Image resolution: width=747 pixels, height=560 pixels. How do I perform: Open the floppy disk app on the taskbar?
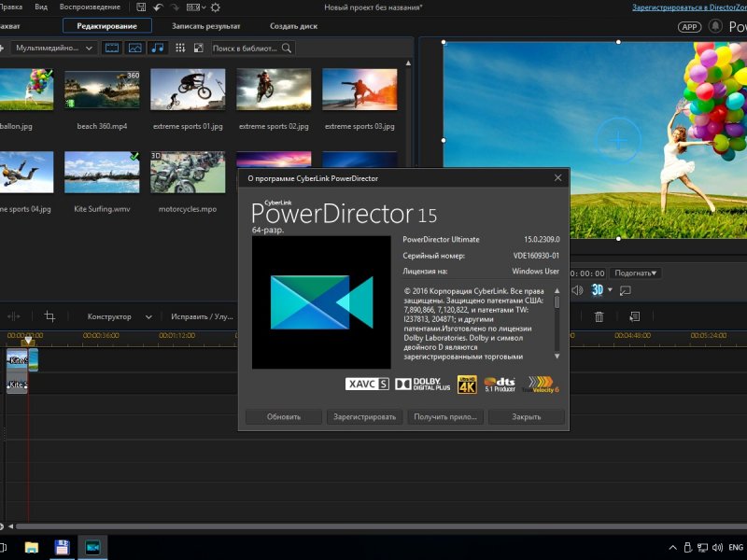pos(62,548)
